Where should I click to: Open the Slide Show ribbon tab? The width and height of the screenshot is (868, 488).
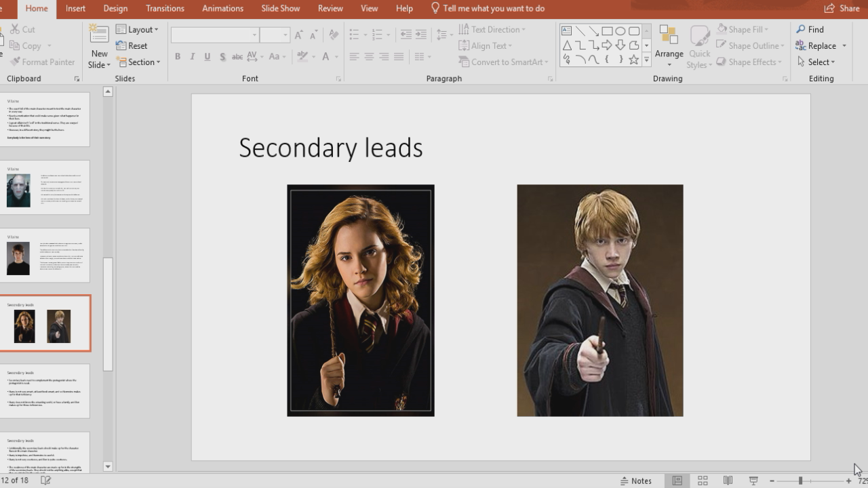coord(280,8)
